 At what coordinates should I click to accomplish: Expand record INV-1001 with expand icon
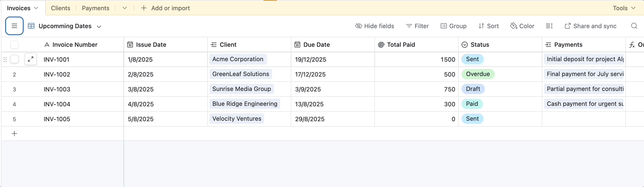pyautogui.click(x=31, y=59)
